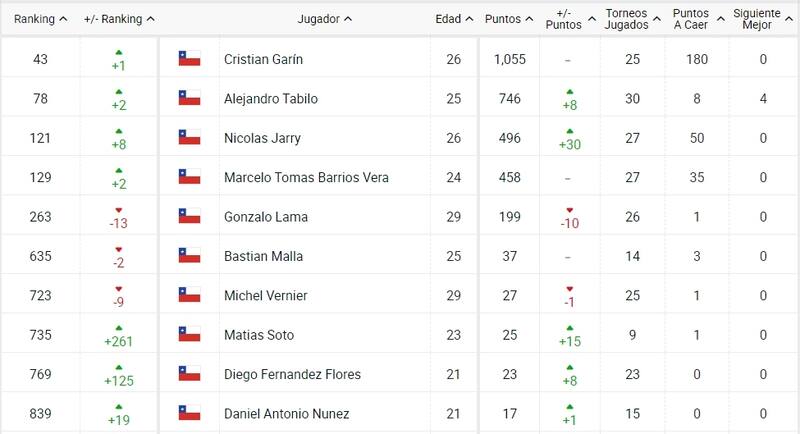
Task: Select Daniel Antonio Nunez name
Action: click(286, 413)
